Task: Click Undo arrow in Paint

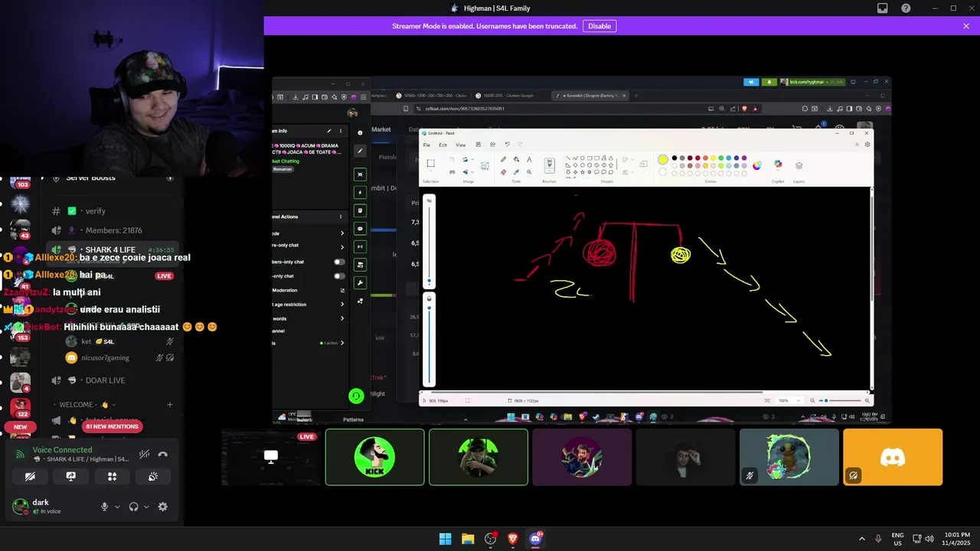Action: point(507,145)
